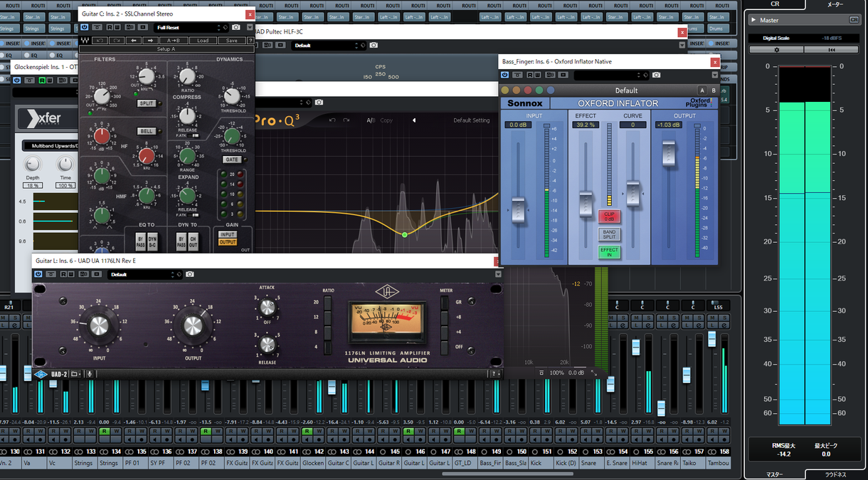Open the arrow menu at Oxford Inflator's right
Viewport: 868px width, 480px height.
(714, 75)
